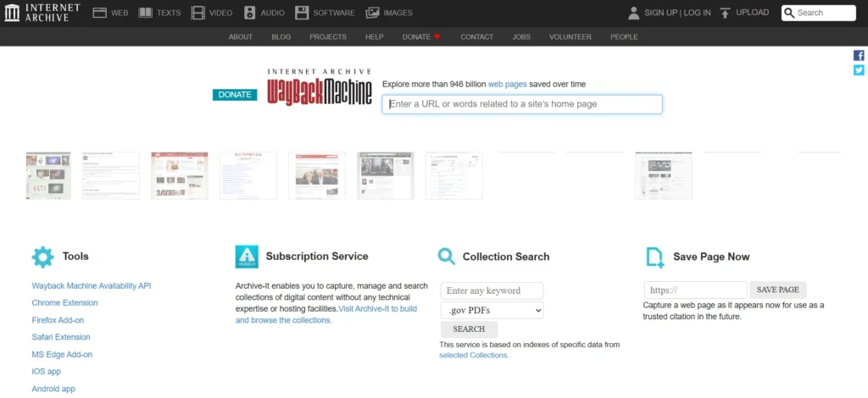Click the SIGN UP link
Screen dimensions: 868x398
(661, 13)
